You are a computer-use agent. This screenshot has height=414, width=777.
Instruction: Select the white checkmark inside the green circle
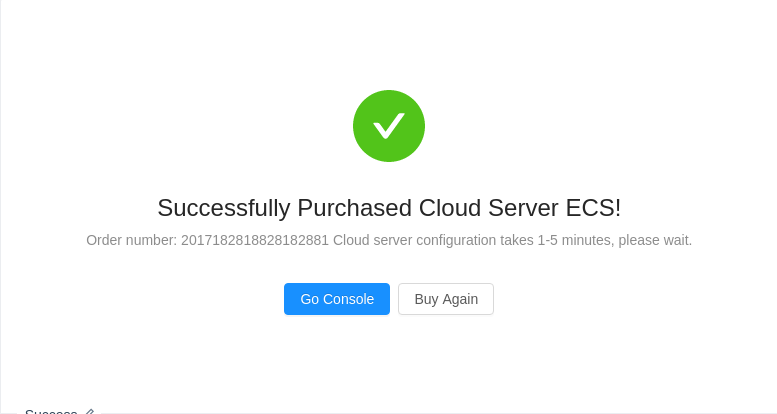tap(389, 126)
